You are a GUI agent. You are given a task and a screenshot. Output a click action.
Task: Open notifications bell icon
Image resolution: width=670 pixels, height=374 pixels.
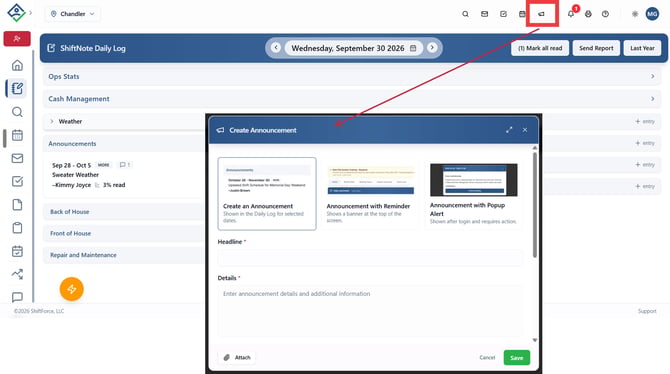(570, 14)
